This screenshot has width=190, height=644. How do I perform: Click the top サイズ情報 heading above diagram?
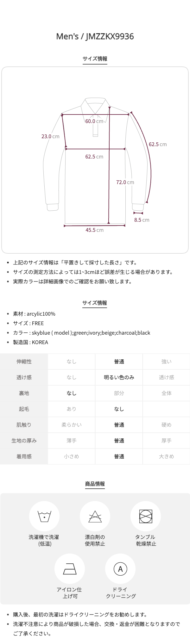point(95,59)
